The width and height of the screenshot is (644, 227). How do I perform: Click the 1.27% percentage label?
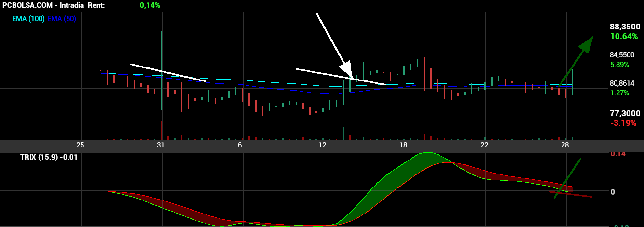tap(619, 93)
